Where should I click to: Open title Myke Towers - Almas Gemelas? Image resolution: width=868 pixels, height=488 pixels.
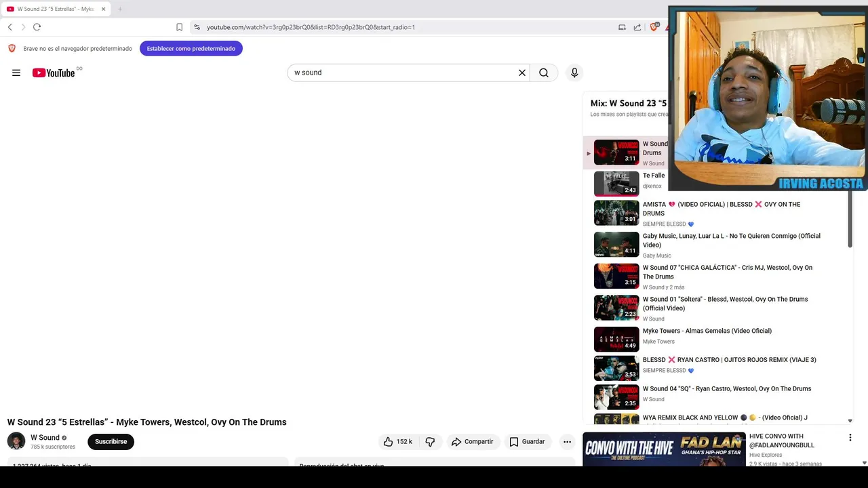pyautogui.click(x=707, y=331)
